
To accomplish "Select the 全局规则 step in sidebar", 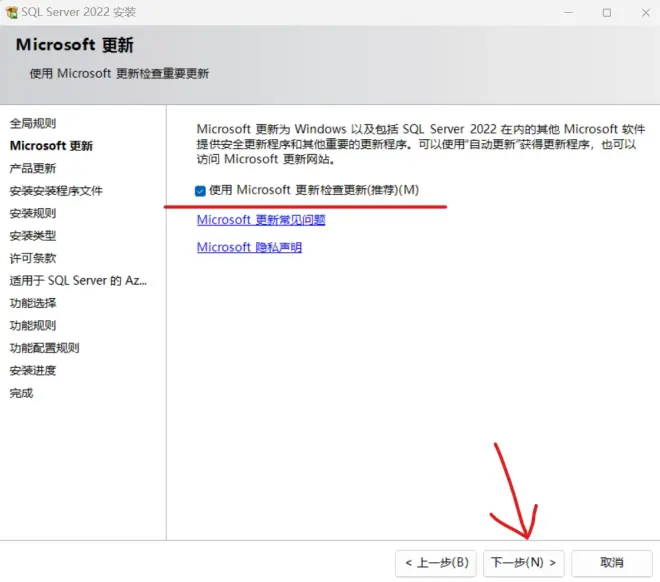I will 33,123.
